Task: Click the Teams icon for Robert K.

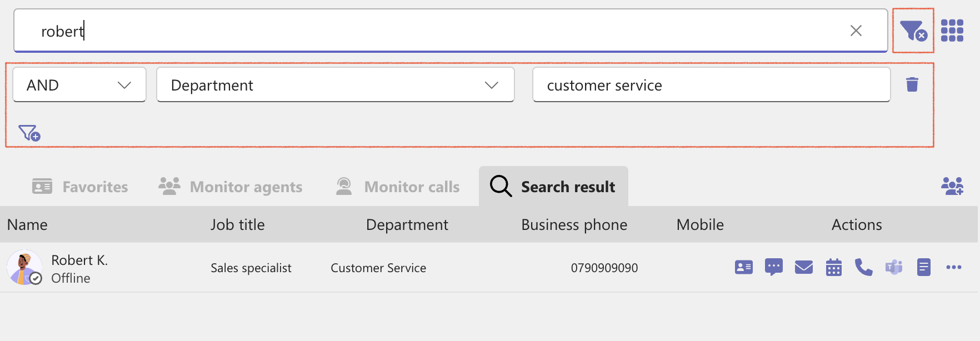Action: point(894,267)
